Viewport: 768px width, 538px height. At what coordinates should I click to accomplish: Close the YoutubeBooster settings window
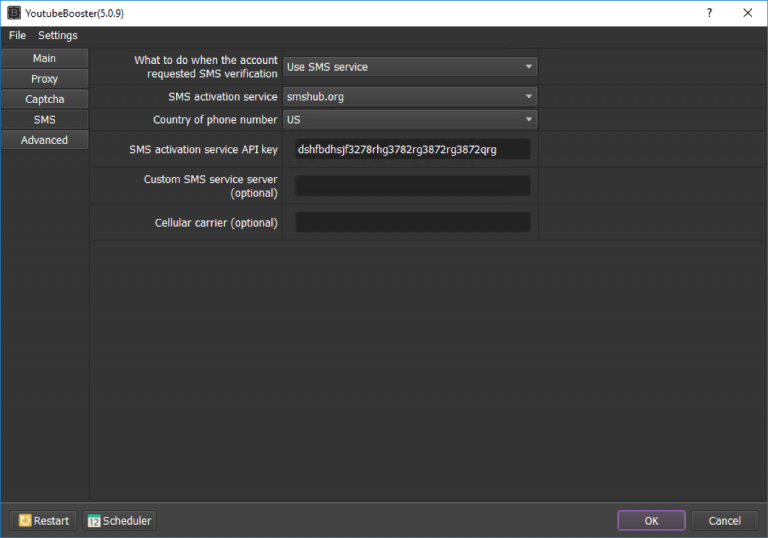[747, 13]
